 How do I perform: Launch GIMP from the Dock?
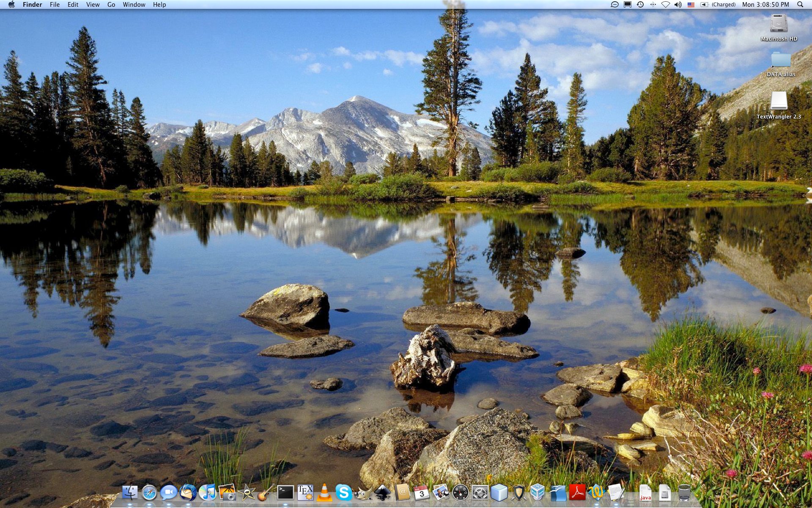point(363,493)
